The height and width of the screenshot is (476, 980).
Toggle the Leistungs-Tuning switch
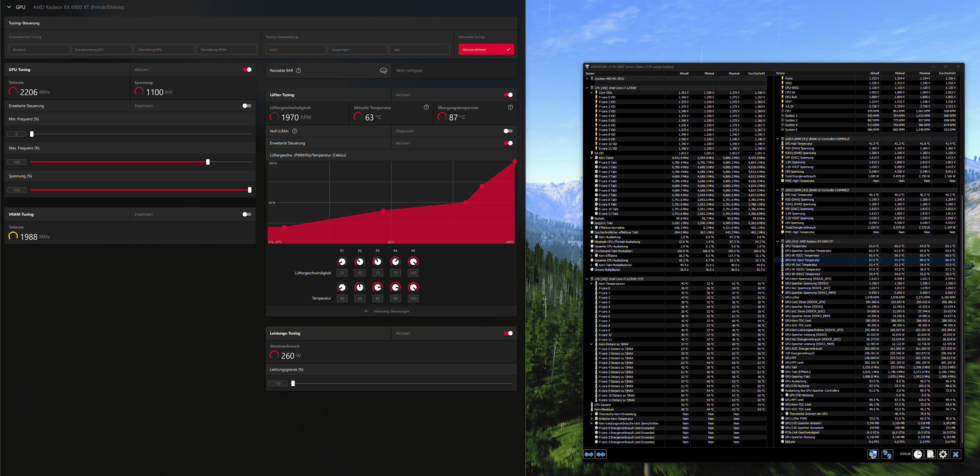(508, 333)
